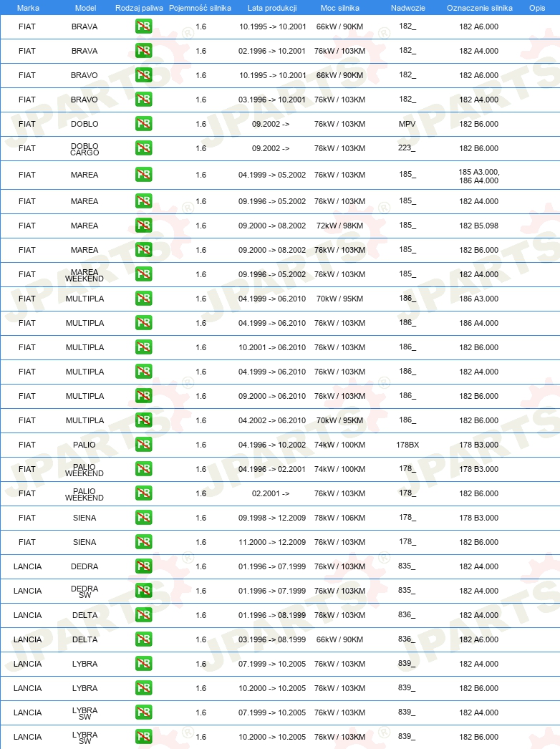Click the Oznaczenie silnika column header
Viewport: 560px width, 749px height.
coord(479,8)
